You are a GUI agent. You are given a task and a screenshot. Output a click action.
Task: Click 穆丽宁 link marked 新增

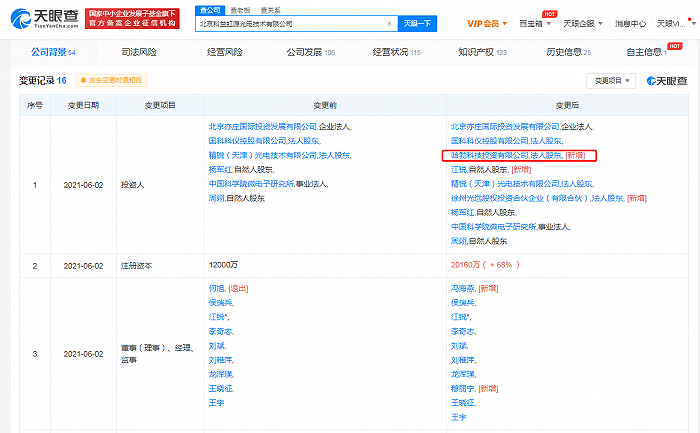pyautogui.click(x=462, y=389)
